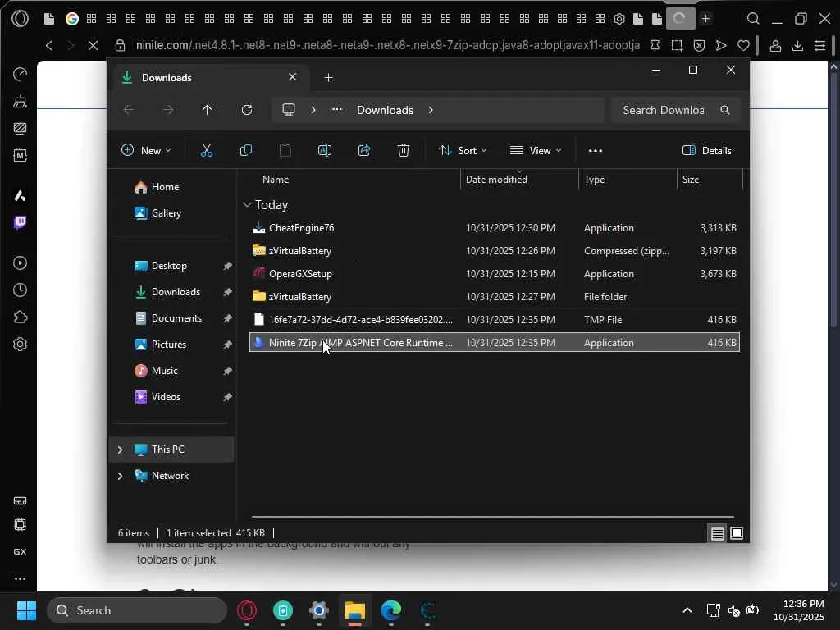This screenshot has width=840, height=630.
Task: Toggle the Details pane
Action: tap(706, 151)
